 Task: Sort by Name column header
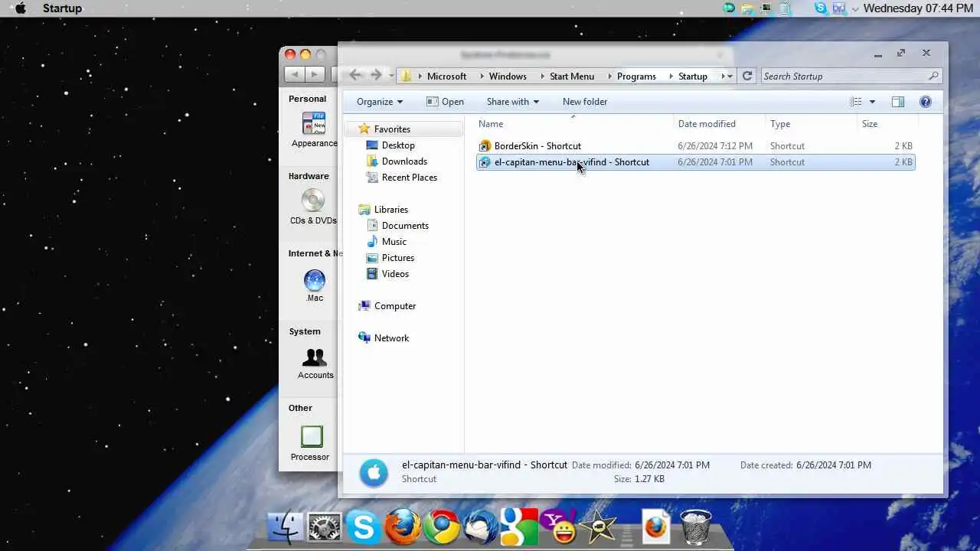click(x=573, y=124)
